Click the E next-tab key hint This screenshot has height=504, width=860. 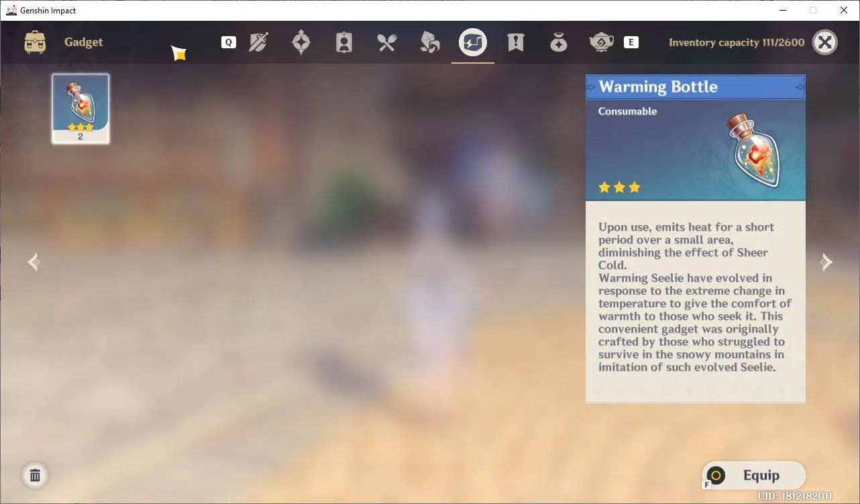(631, 42)
